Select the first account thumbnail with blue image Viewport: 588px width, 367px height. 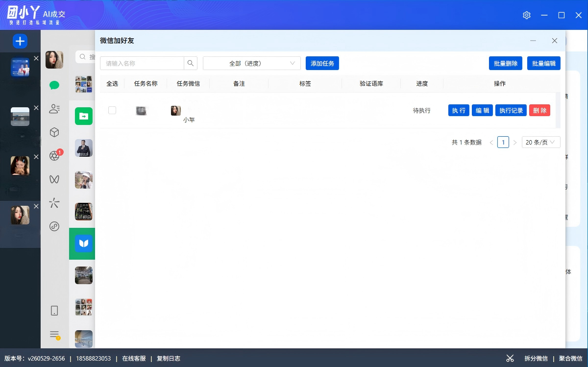(x=20, y=68)
